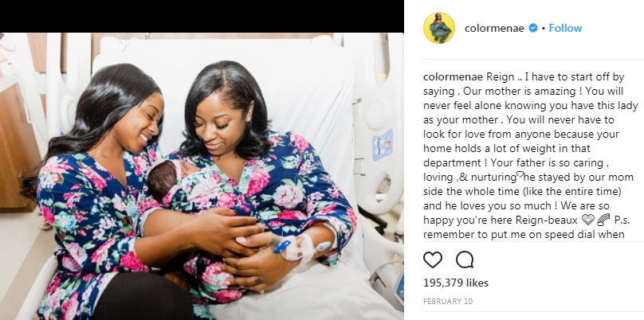
Task: Click the black bar above the photo
Action: point(202,16)
